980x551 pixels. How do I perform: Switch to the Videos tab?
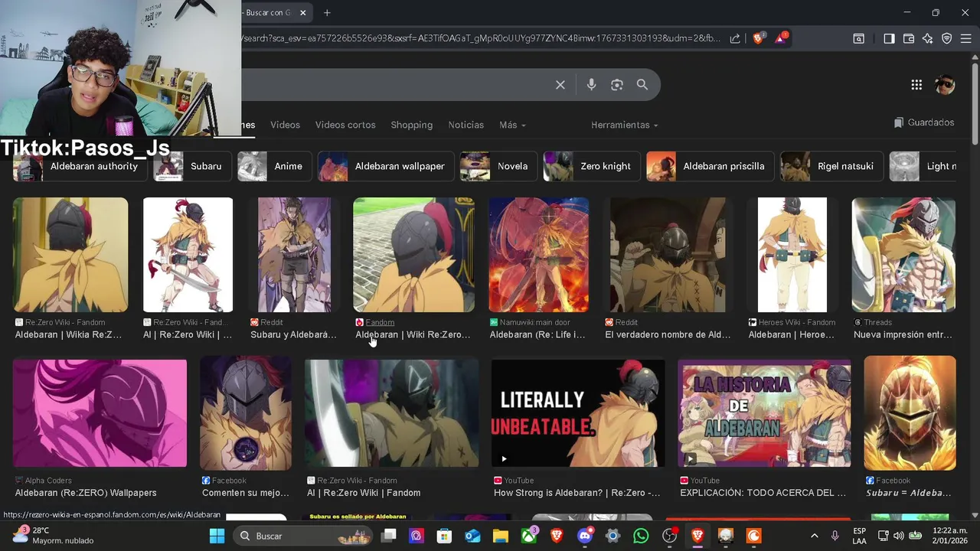285,125
